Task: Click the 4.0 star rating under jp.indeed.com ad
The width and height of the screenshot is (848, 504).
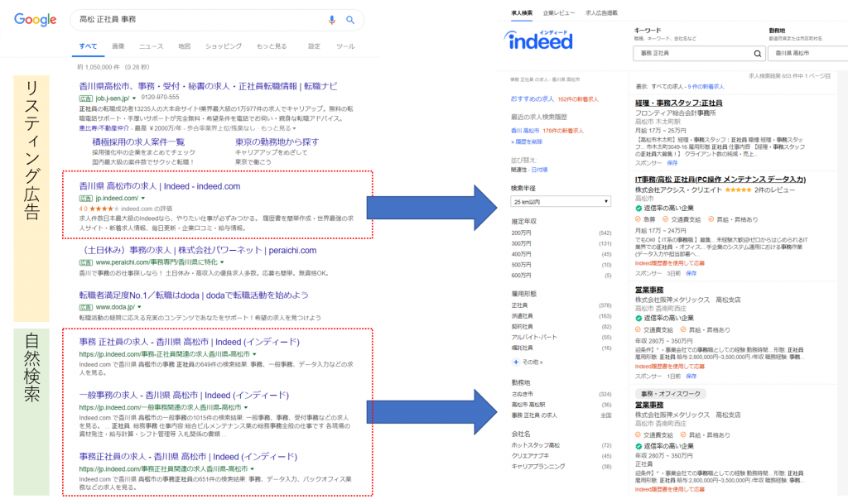Action: (x=99, y=209)
